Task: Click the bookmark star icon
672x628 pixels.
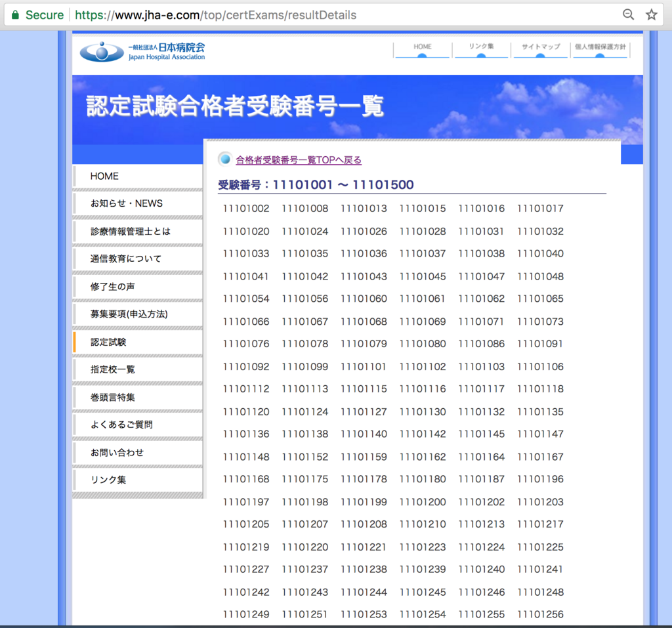Action: tap(652, 14)
